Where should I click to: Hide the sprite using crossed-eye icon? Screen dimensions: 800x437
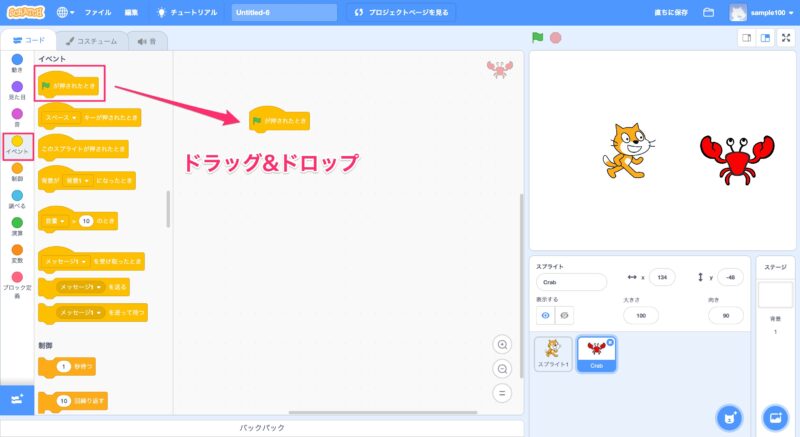click(565, 315)
